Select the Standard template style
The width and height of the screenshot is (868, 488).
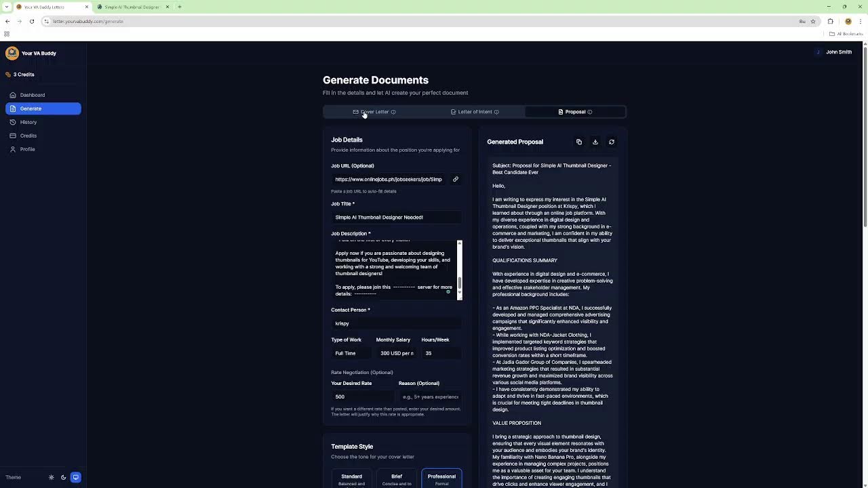coord(352,479)
